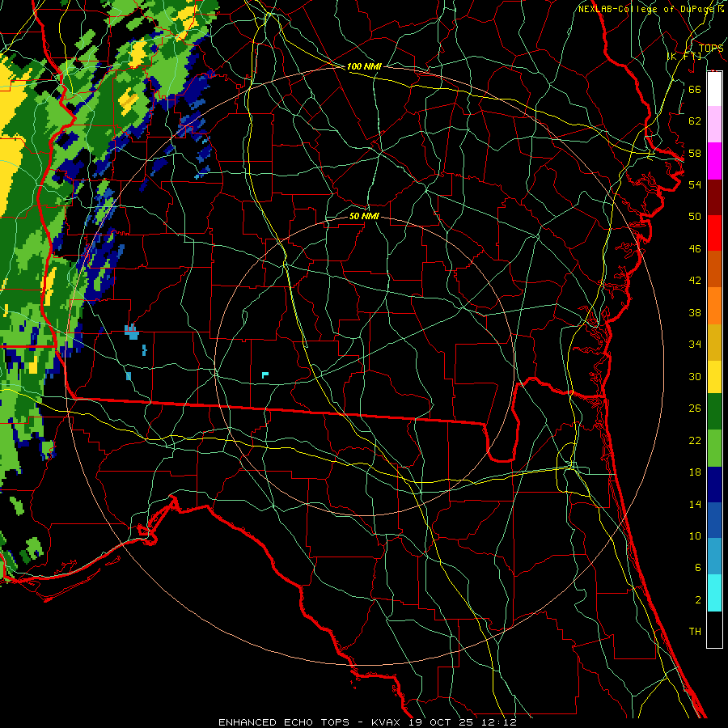The width and height of the screenshot is (728, 728).
Task: Select the magenta legend swatch beside 58
Action: pos(714,161)
